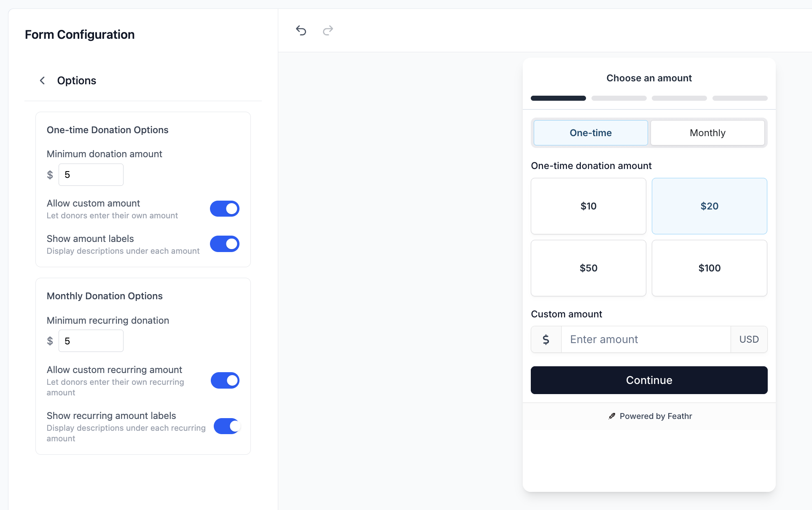The width and height of the screenshot is (812, 510).
Task: Turn off Allow custom recurring amount
Action: point(225,381)
